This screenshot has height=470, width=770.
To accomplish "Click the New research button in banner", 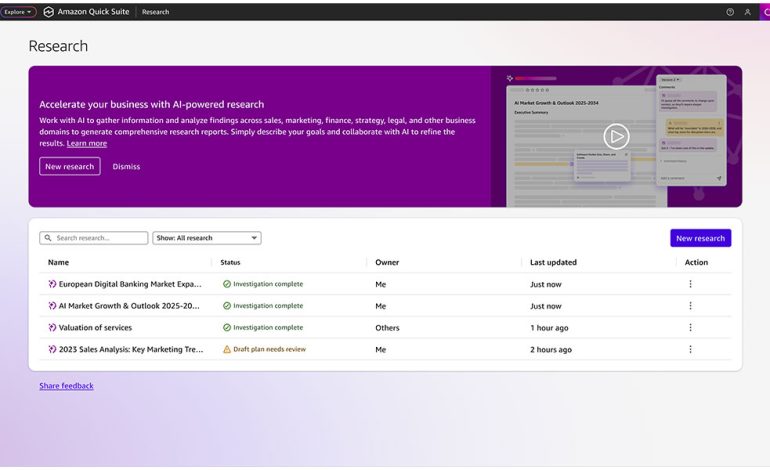I will [70, 167].
